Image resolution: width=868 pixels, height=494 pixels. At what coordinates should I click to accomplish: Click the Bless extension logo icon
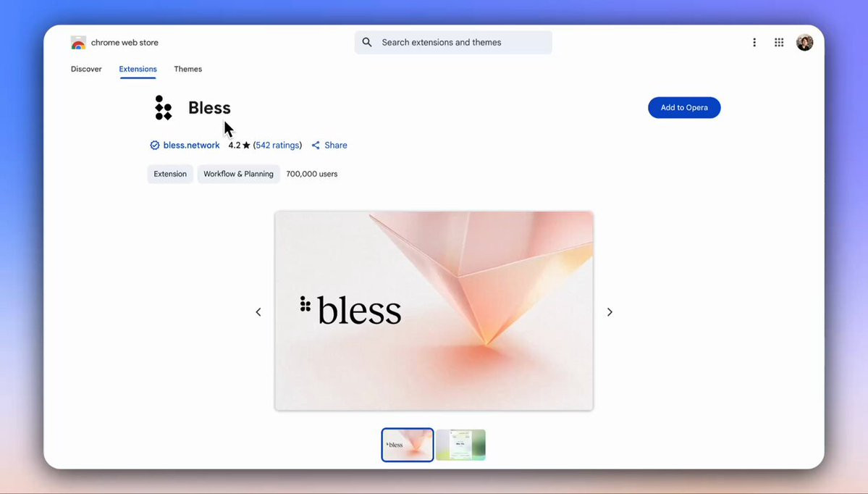(164, 107)
